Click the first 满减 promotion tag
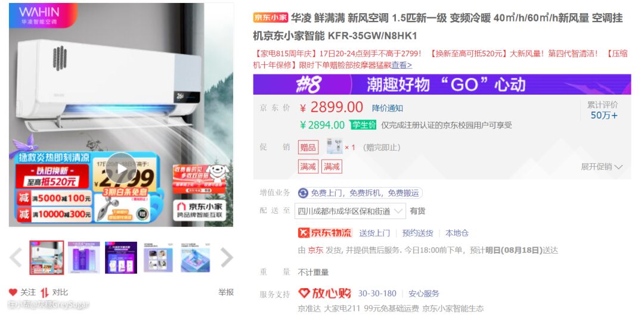The height and width of the screenshot is (318, 644). [x=308, y=167]
